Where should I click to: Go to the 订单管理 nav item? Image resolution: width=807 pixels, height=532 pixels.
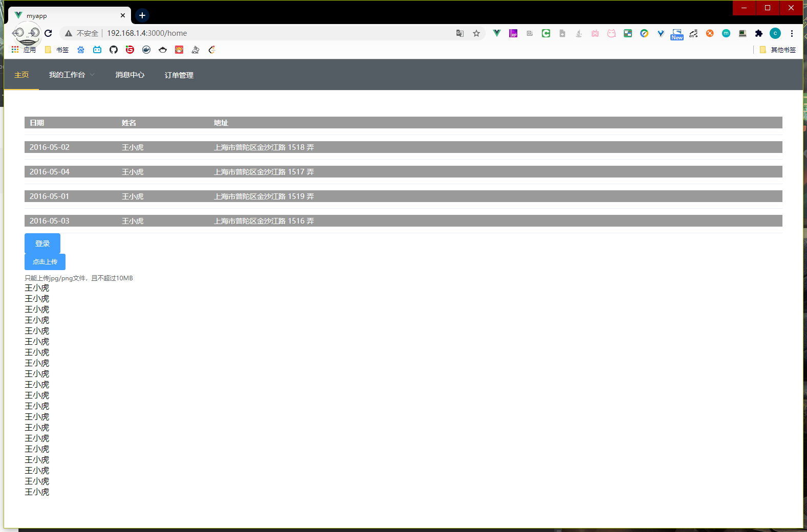[179, 75]
